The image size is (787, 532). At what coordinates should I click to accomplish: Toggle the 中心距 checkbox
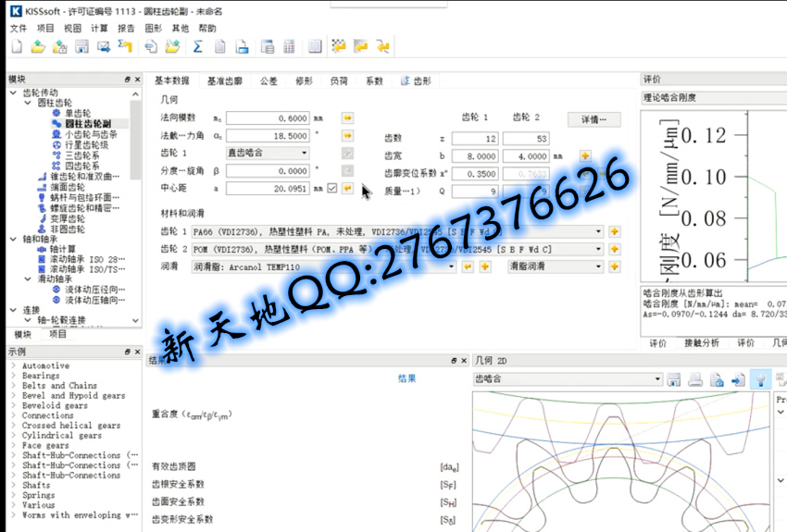click(331, 188)
